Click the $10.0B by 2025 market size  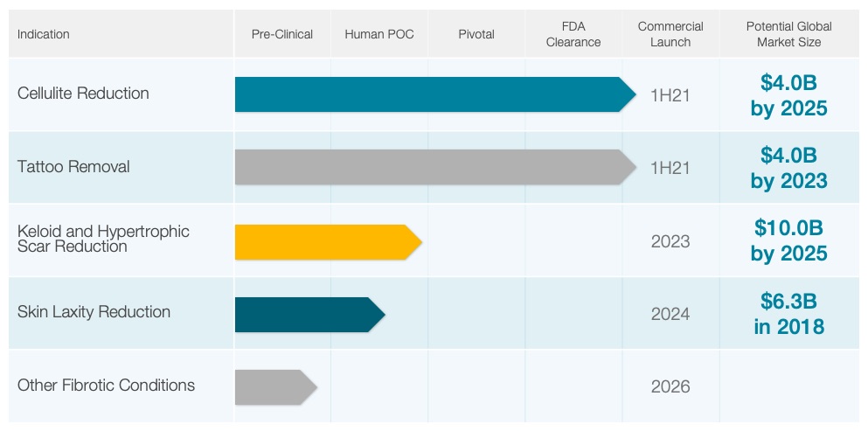click(789, 240)
